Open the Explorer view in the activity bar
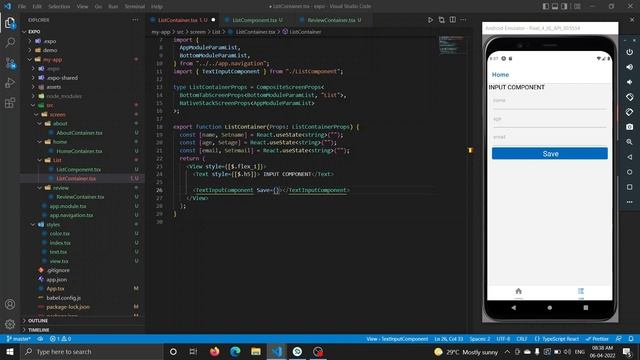The height and width of the screenshot is (360, 640). click(x=10, y=22)
